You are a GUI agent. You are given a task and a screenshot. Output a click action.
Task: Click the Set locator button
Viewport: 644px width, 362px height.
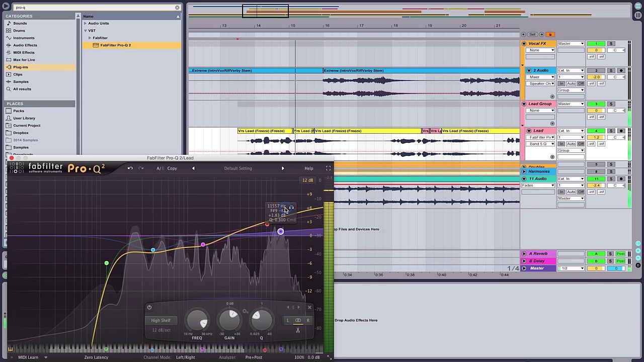click(x=532, y=34)
